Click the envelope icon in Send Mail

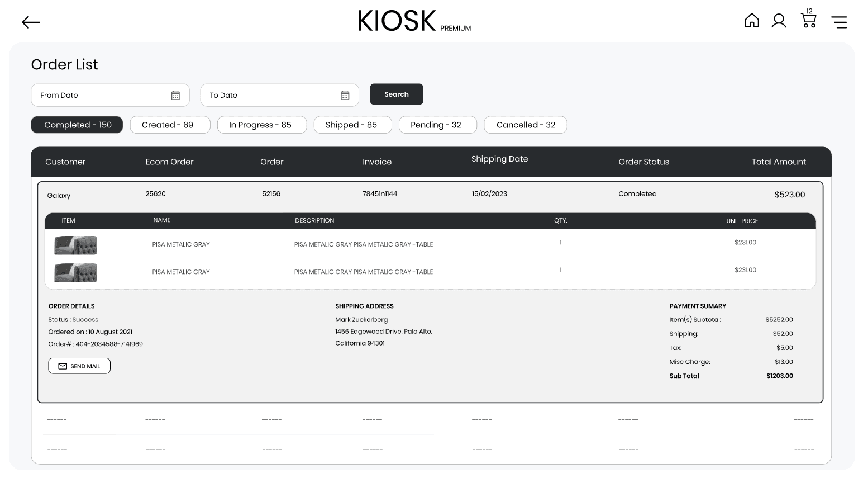[x=63, y=366]
